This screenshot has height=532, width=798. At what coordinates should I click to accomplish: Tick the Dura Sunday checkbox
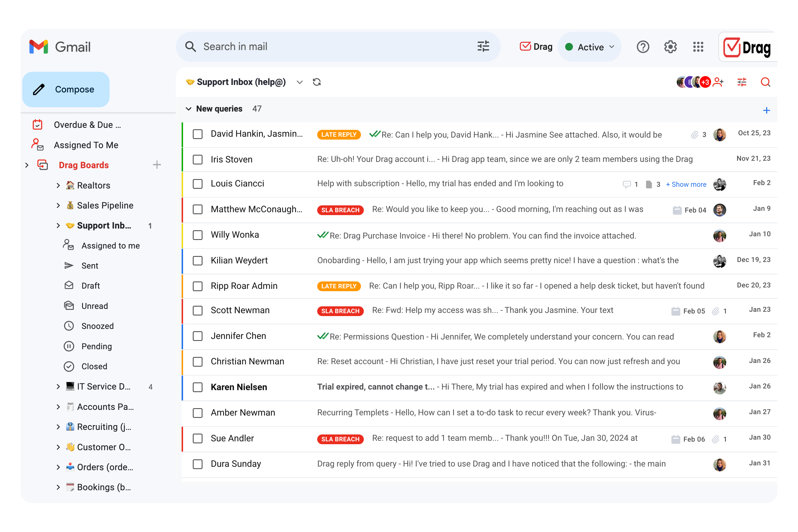[x=197, y=464]
